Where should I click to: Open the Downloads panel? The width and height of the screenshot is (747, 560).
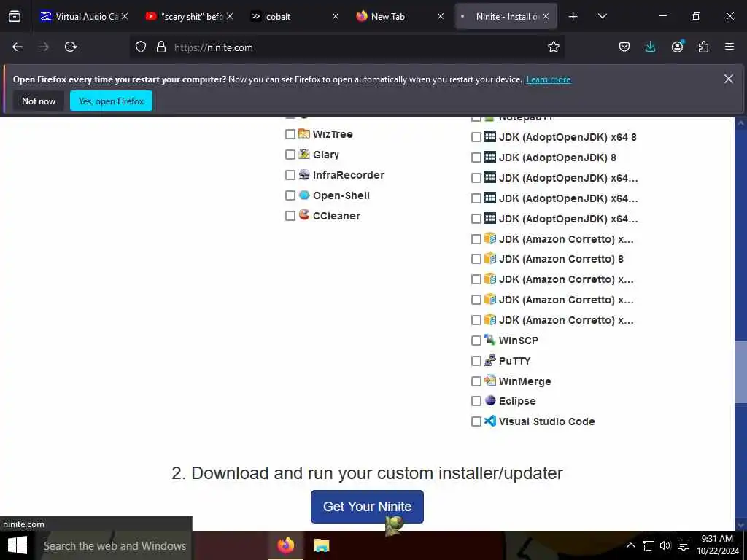point(650,47)
